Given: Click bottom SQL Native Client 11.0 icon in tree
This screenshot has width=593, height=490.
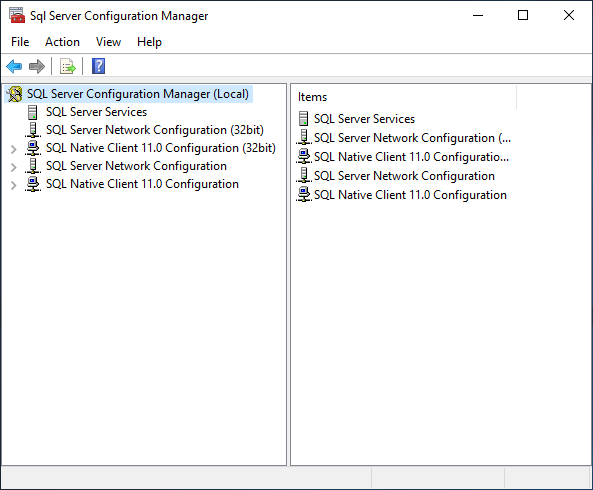Looking at the screenshot, I should pos(33,184).
